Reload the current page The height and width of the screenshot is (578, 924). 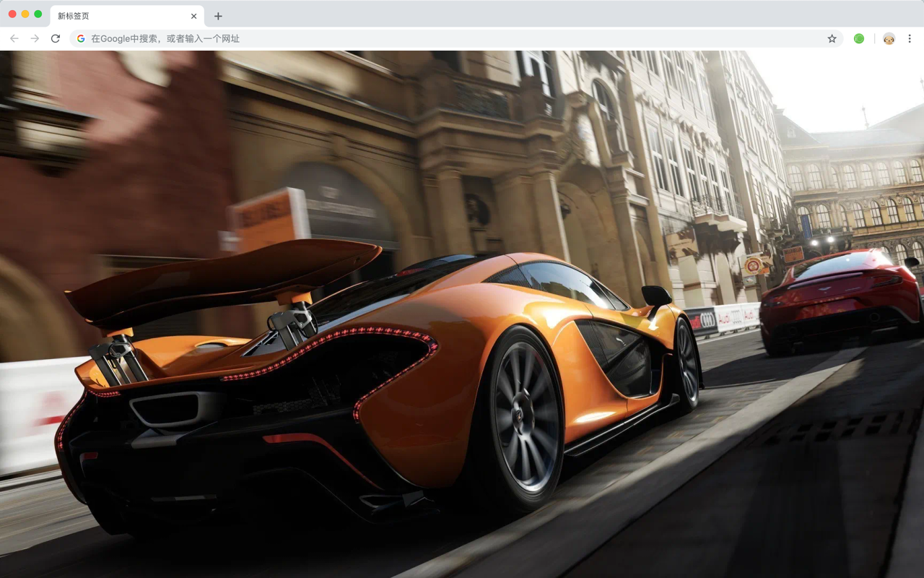[55, 38]
